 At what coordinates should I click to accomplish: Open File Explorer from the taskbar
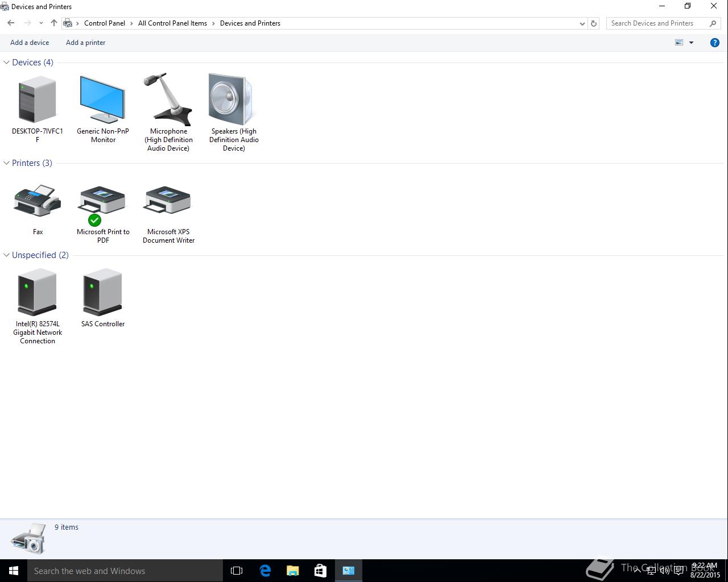(x=293, y=571)
